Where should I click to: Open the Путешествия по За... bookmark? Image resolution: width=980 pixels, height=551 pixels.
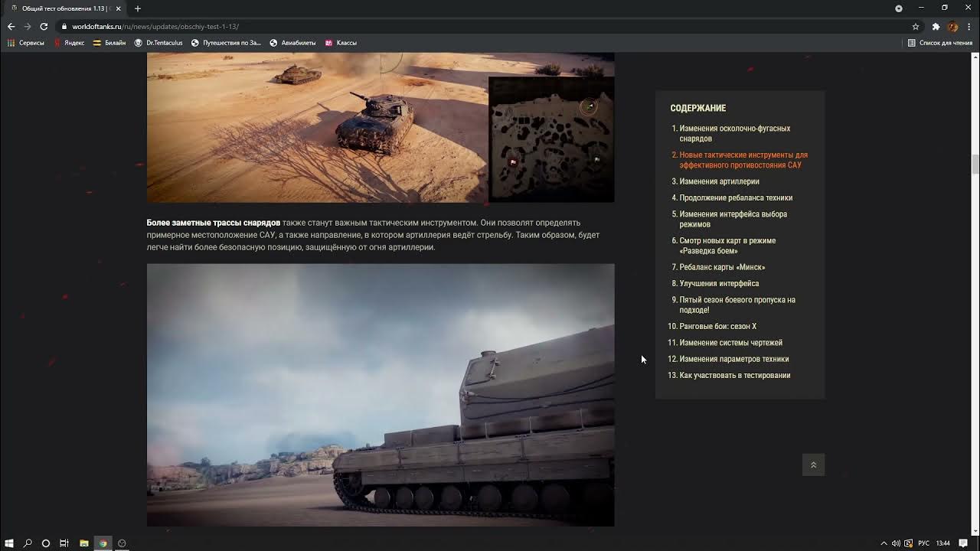tap(226, 43)
